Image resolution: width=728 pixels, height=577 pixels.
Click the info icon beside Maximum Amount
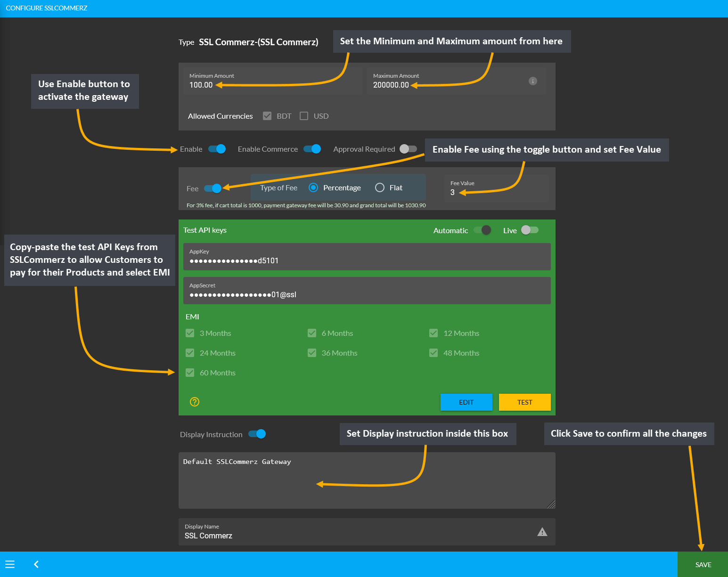[533, 81]
